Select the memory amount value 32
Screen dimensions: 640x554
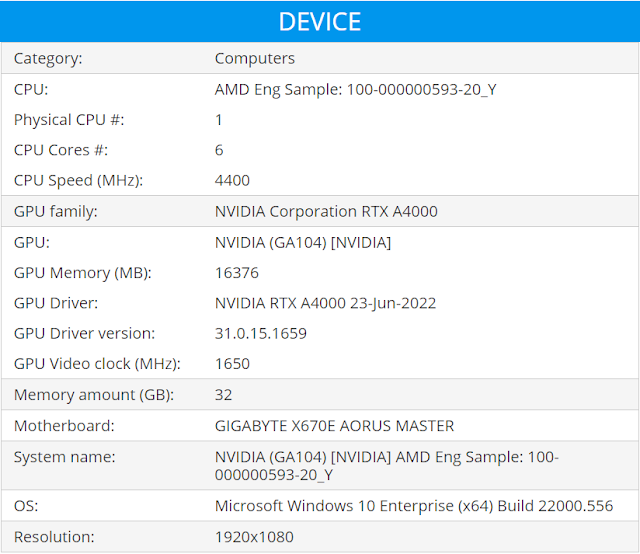coord(223,395)
